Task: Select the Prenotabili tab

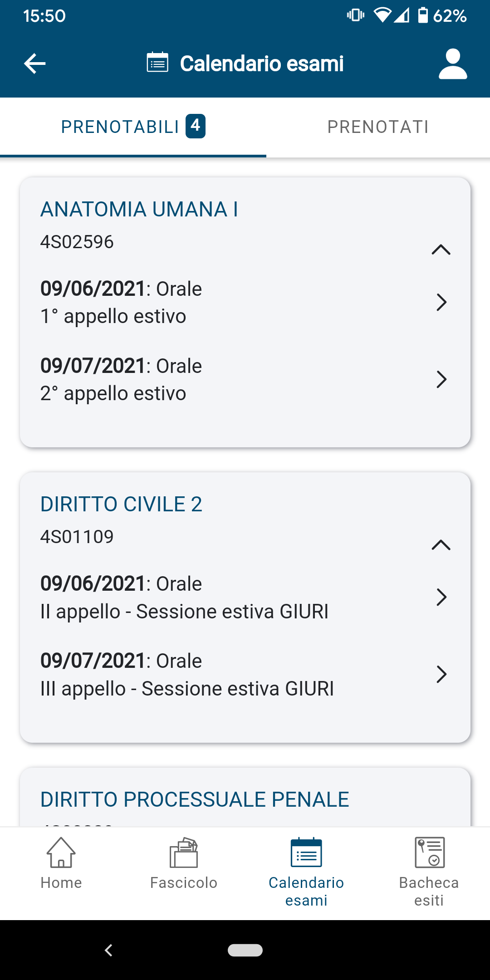Action: (133, 127)
